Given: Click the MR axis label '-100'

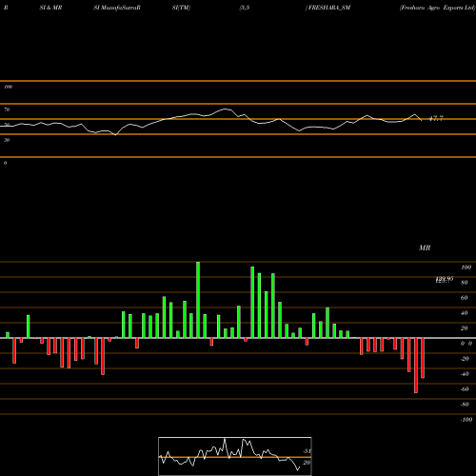Looking at the screenshot, I should coord(466,420).
